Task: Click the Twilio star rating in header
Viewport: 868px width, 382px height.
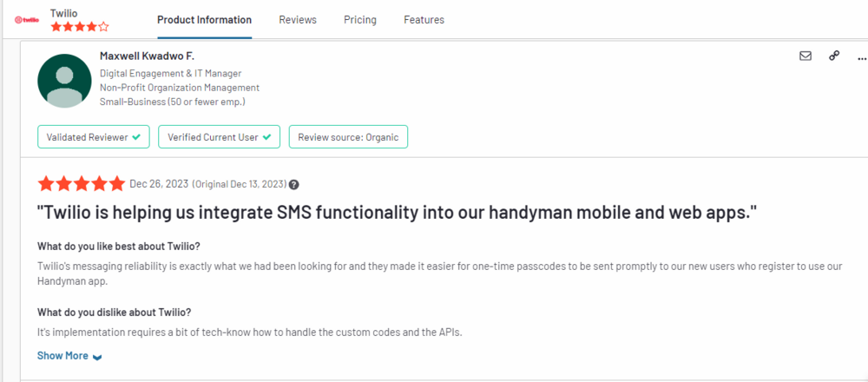Action: pos(80,27)
